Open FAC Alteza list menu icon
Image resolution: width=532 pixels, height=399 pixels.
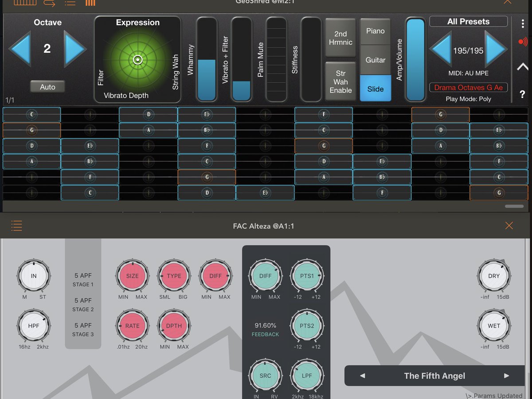coord(16,226)
